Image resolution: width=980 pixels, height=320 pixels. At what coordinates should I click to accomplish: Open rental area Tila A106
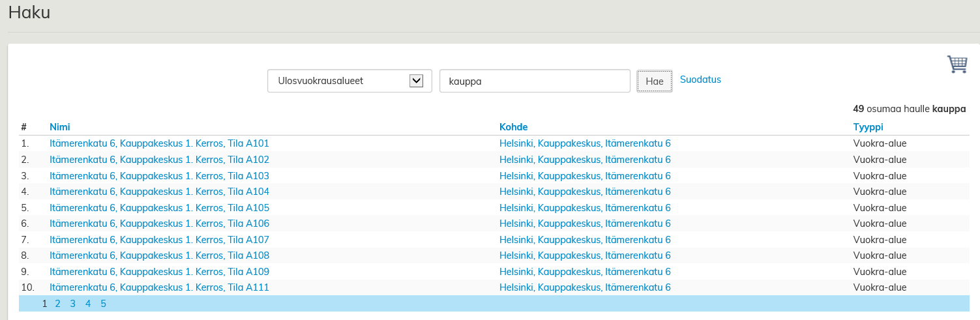point(159,224)
